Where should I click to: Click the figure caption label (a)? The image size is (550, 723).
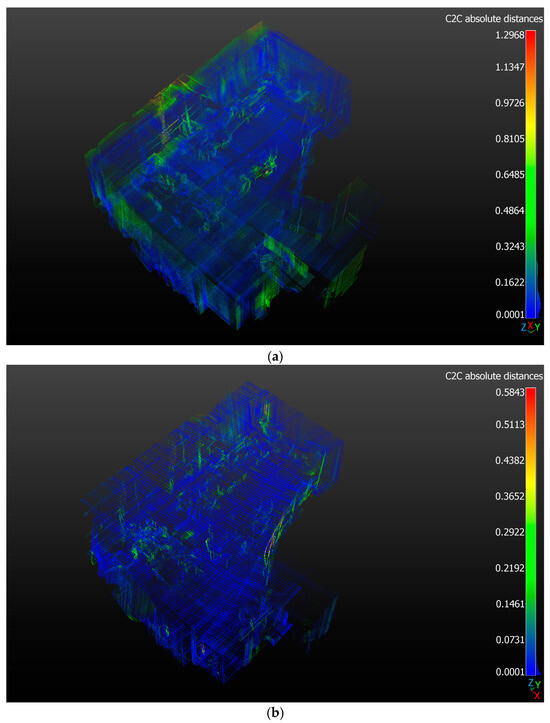point(275,356)
